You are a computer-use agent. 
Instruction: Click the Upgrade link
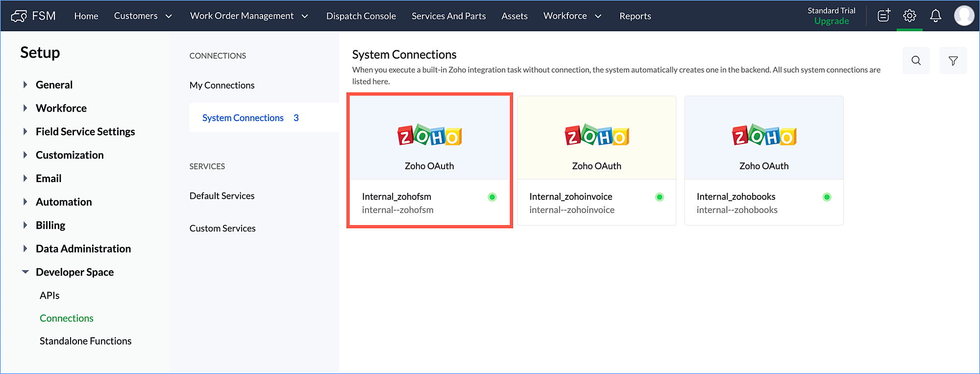point(832,21)
